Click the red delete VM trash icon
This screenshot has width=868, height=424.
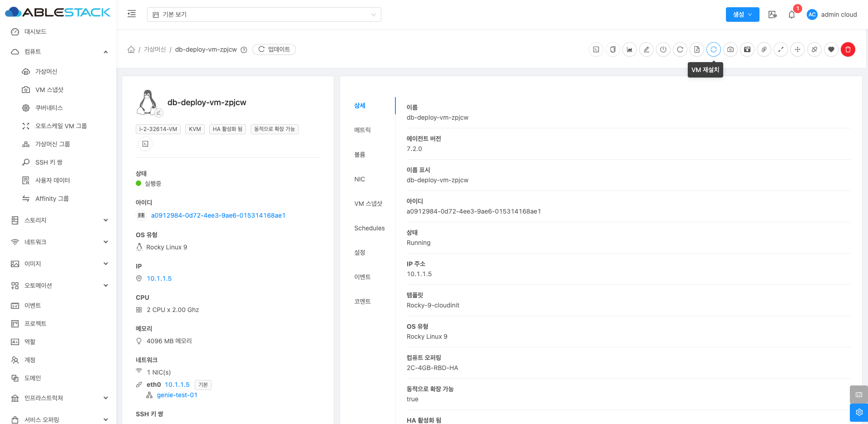tap(848, 49)
